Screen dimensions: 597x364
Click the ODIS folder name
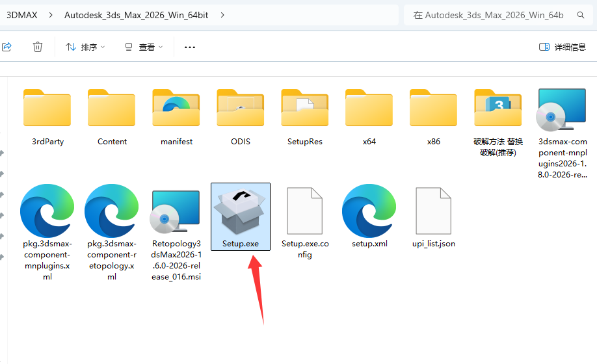[241, 142]
